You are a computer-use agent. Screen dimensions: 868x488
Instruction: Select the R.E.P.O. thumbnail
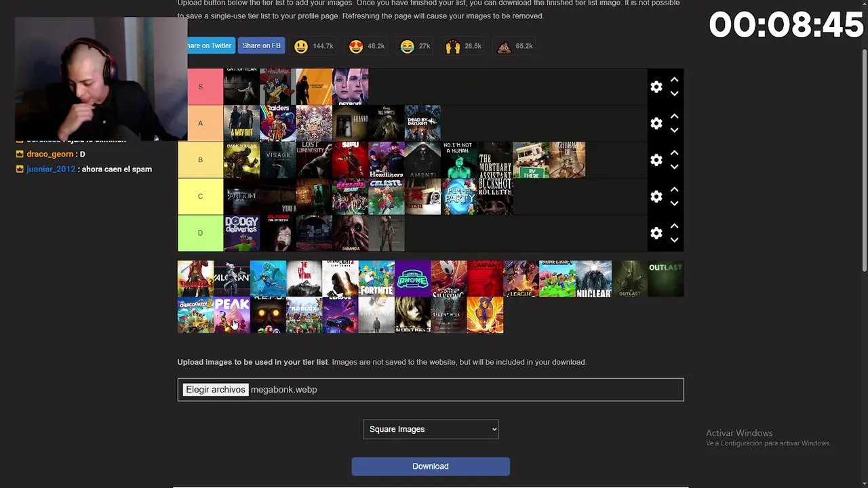[268, 315]
